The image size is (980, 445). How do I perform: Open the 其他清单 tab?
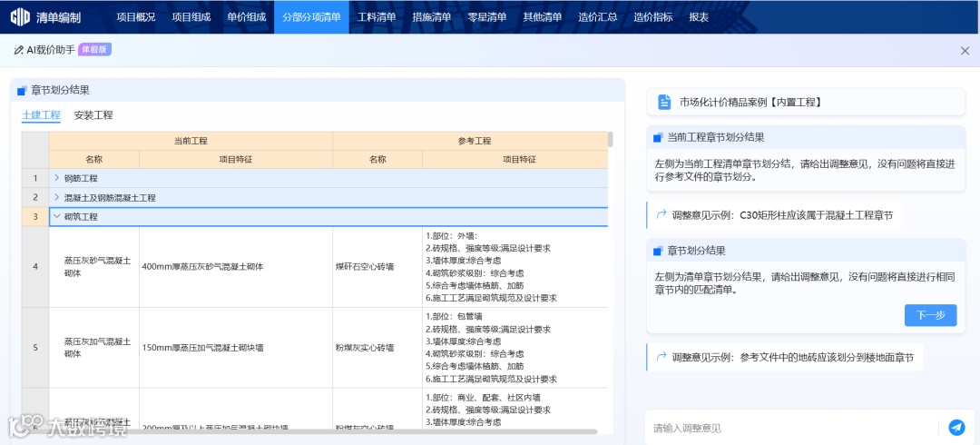tap(542, 17)
